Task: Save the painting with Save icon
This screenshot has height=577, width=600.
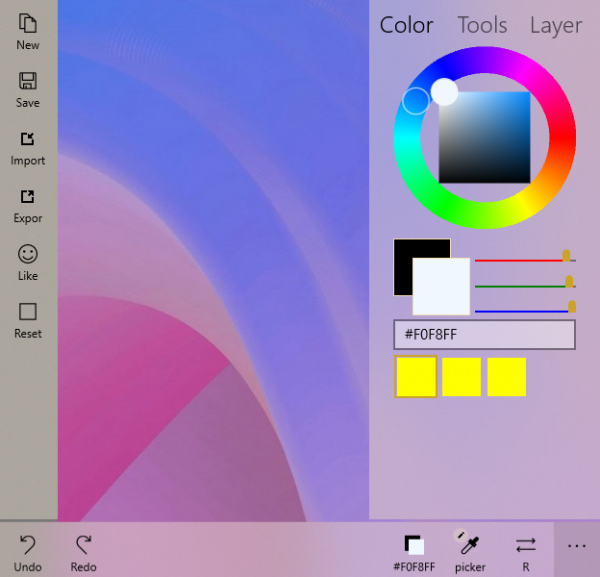Action: (x=28, y=90)
